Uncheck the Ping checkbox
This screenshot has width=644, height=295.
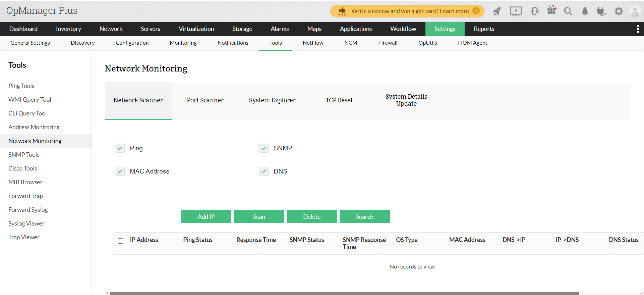tap(120, 148)
